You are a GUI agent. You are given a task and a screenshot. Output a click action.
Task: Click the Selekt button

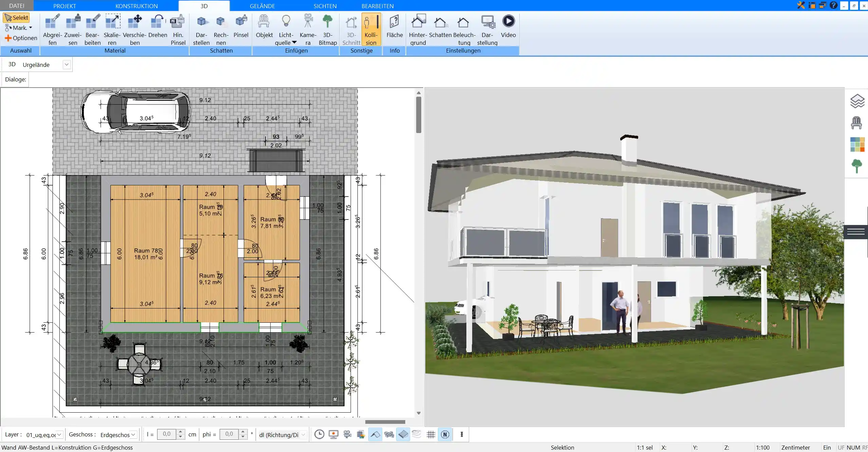point(16,18)
